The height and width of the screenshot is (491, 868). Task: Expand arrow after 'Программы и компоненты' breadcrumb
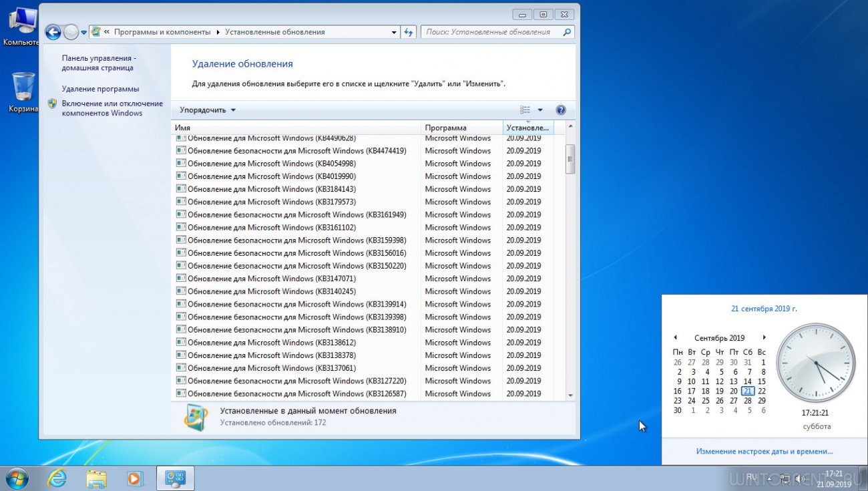point(217,32)
